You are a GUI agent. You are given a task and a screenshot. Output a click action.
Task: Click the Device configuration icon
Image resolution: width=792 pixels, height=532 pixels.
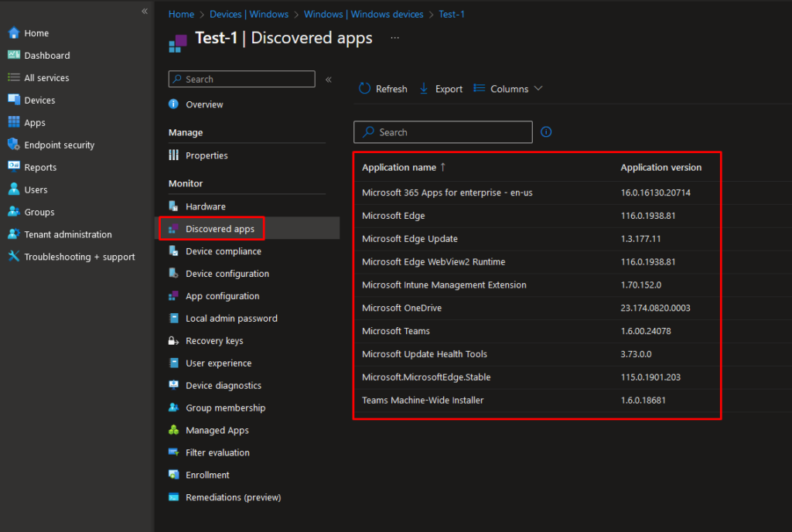(173, 273)
